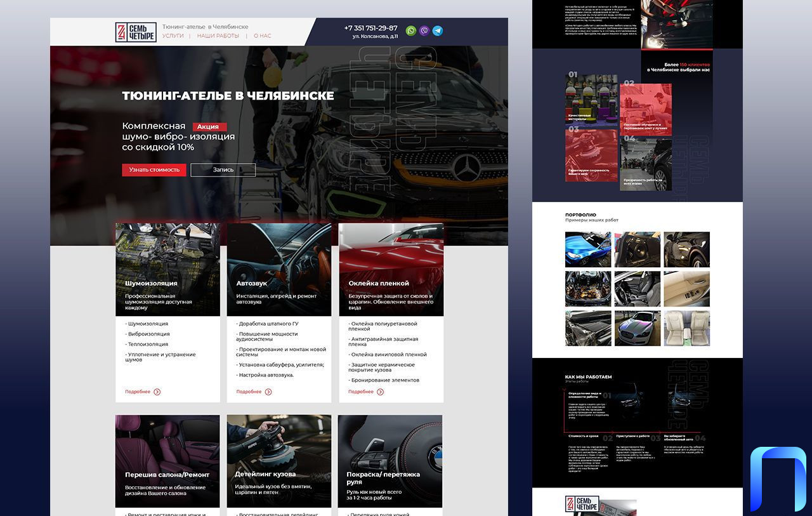Click the address ул. Колсанова, д.11
This screenshot has width=812, height=516.
coord(376,37)
